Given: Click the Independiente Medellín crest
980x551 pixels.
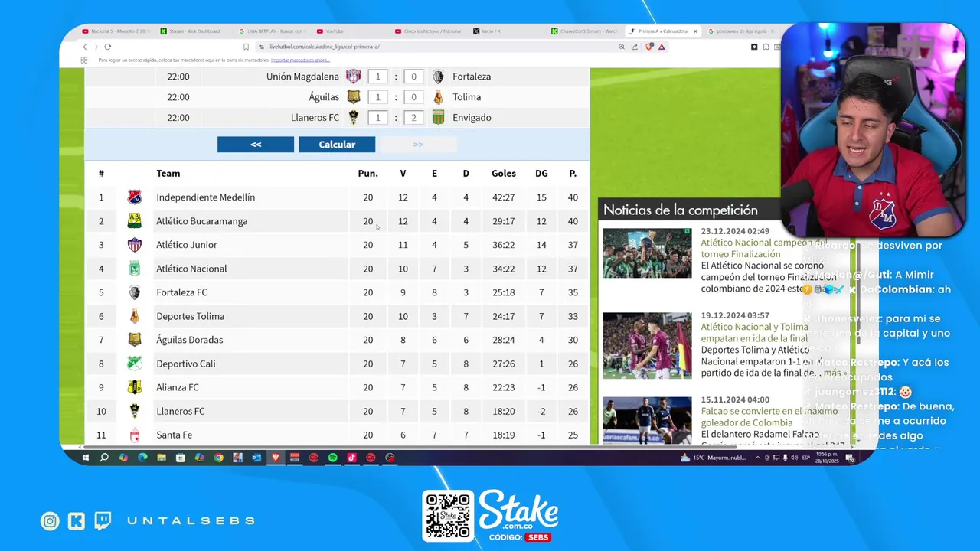Looking at the screenshot, I should pos(135,197).
